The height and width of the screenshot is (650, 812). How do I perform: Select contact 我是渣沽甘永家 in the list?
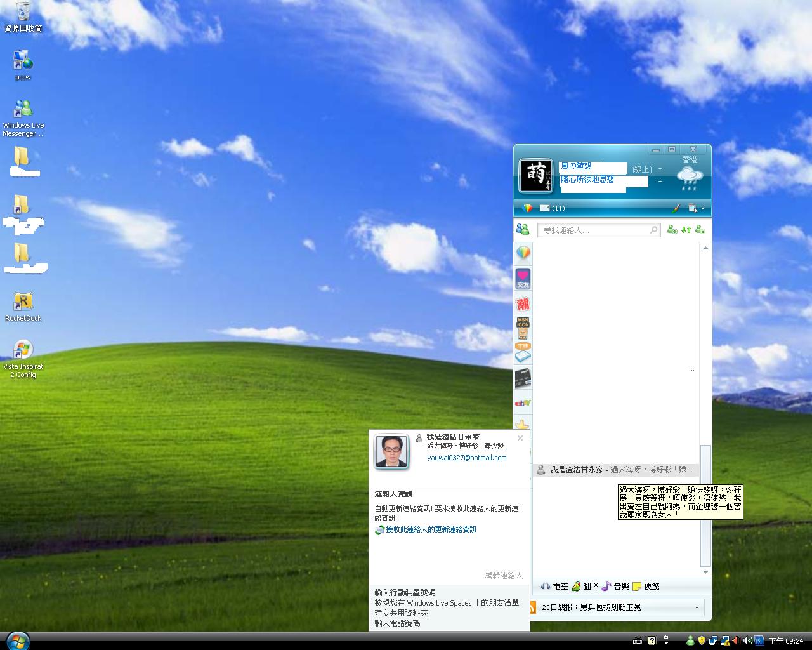[615, 470]
